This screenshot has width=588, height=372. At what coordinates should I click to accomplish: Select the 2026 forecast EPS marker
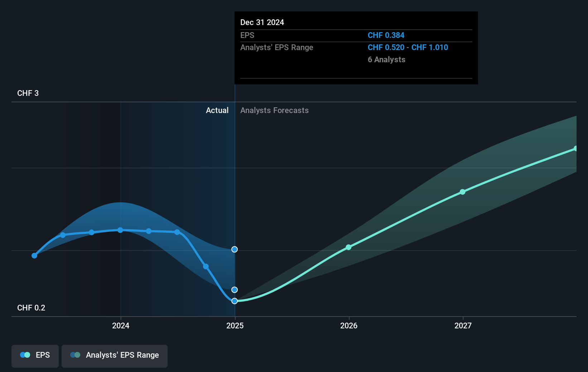[x=348, y=247]
